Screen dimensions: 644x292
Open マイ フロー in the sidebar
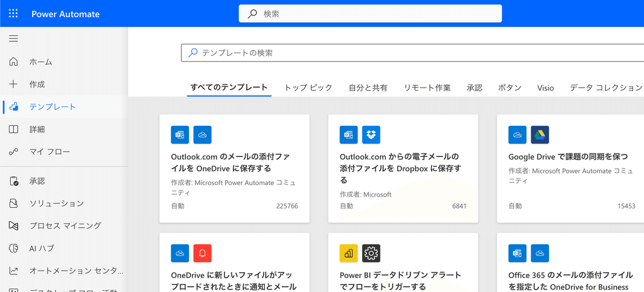point(64,152)
